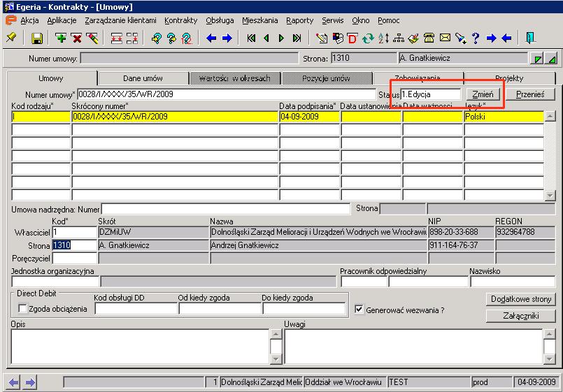Insert new record with green plus icon

click(61, 38)
